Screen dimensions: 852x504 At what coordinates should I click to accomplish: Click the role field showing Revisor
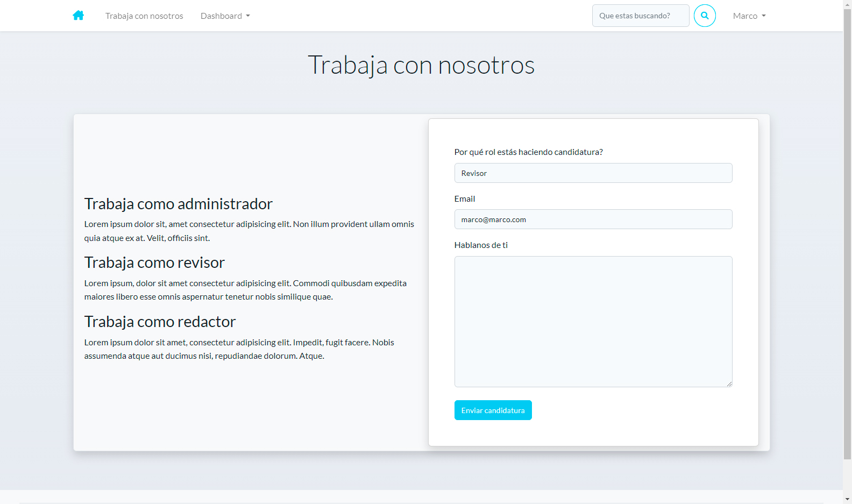593,173
